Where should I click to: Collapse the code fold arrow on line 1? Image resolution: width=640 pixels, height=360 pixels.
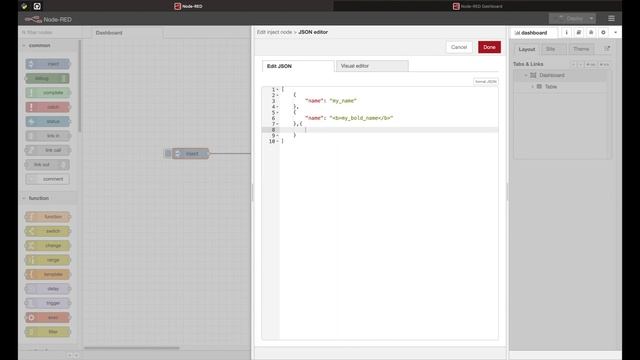pos(278,90)
